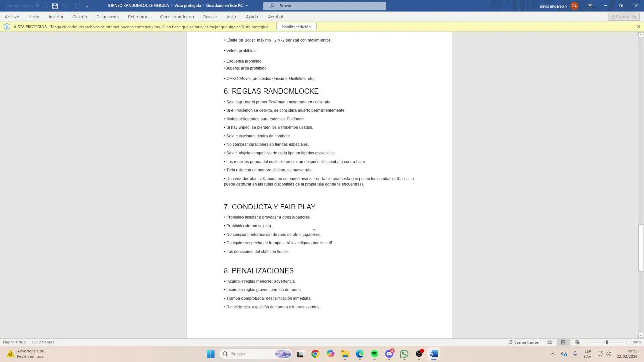
Task: Click the 625 palabras word count
Action: 43,342
